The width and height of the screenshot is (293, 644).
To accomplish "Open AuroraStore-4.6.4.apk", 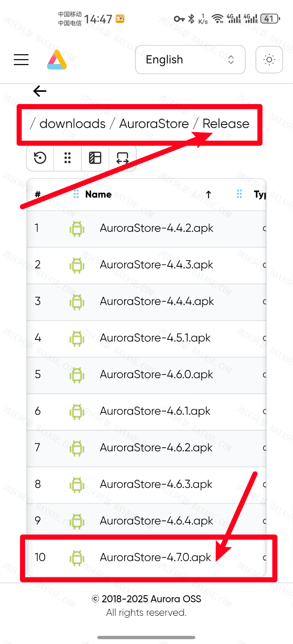I will click(x=157, y=521).
